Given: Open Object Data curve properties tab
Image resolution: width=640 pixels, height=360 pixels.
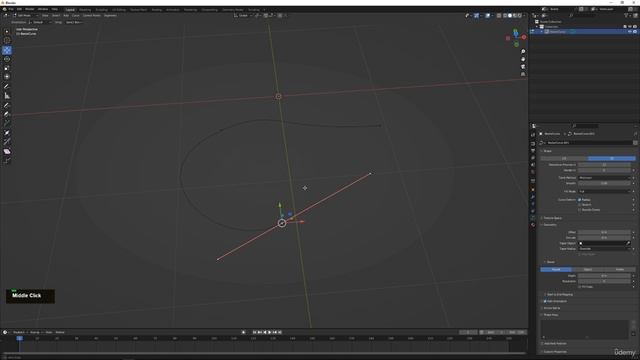Looking at the screenshot, I should pyautogui.click(x=533, y=218).
